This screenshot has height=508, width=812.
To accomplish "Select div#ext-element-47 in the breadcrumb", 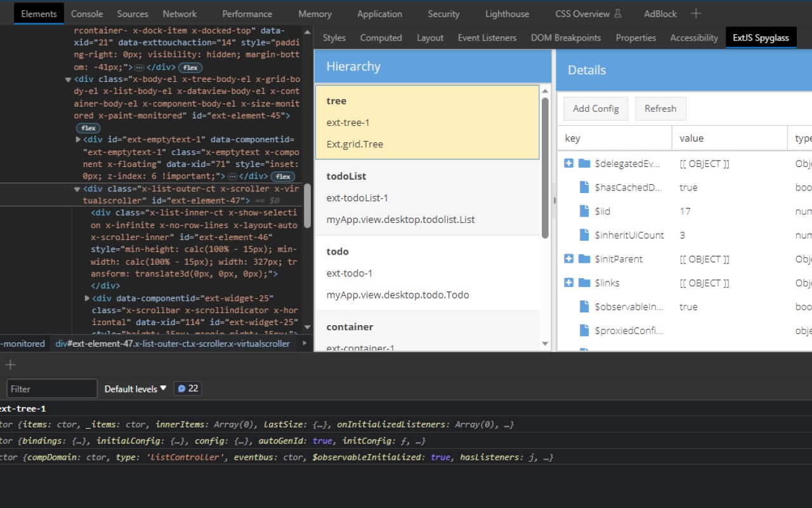I will coord(173,344).
